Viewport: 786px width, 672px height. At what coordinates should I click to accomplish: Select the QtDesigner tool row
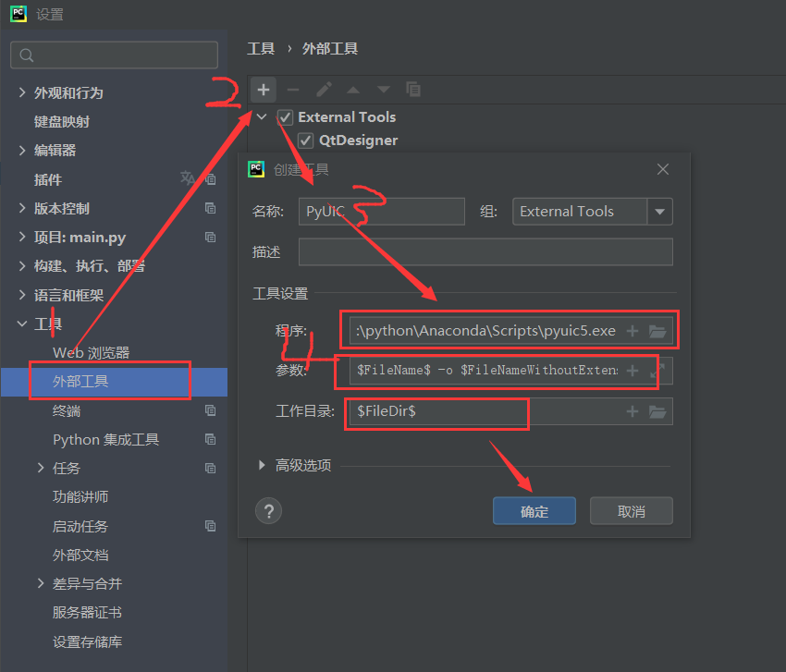[358, 141]
